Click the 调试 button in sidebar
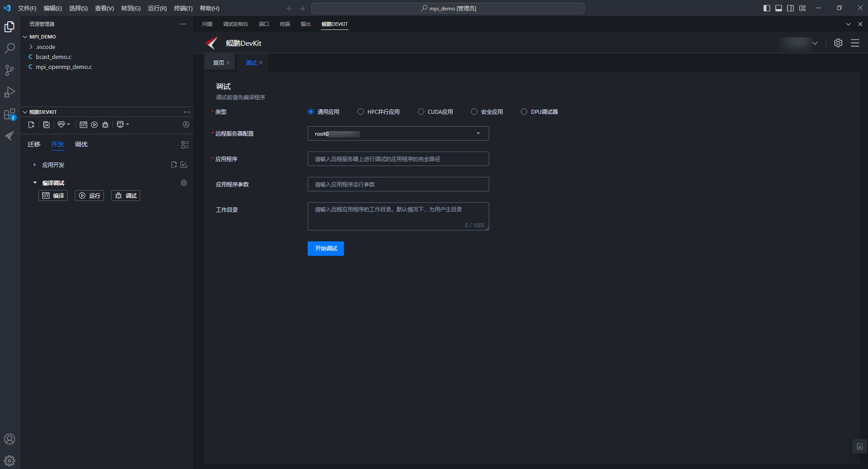 coord(126,195)
